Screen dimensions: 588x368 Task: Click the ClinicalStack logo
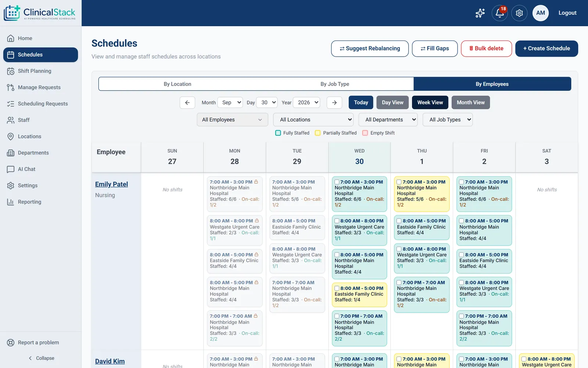(x=40, y=13)
